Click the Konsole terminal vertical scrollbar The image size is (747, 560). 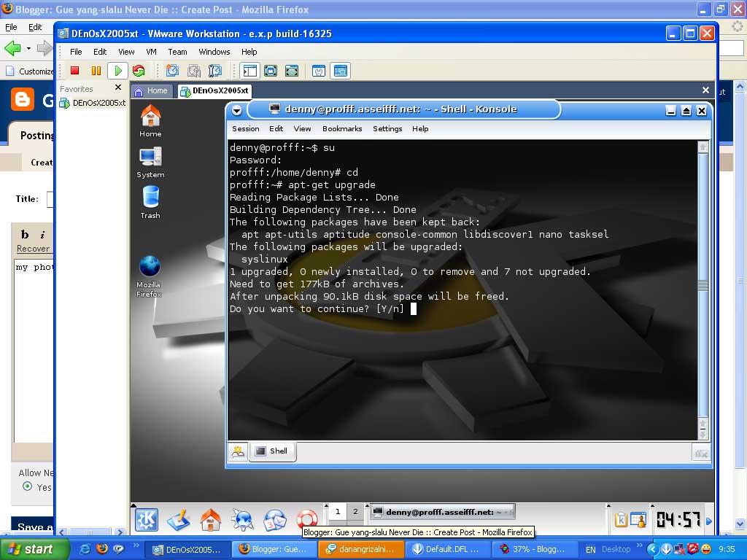[703, 286]
